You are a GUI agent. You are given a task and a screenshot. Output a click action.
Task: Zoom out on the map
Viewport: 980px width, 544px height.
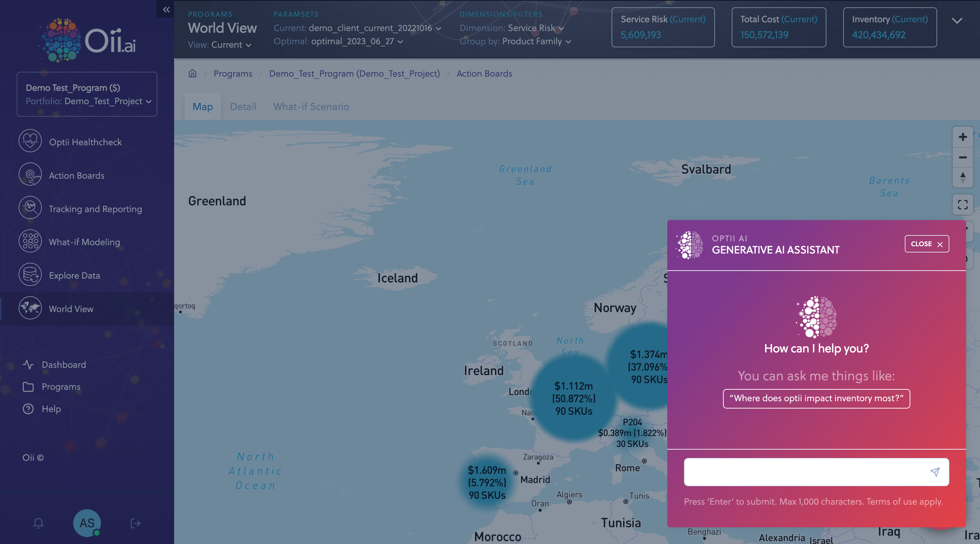963,157
